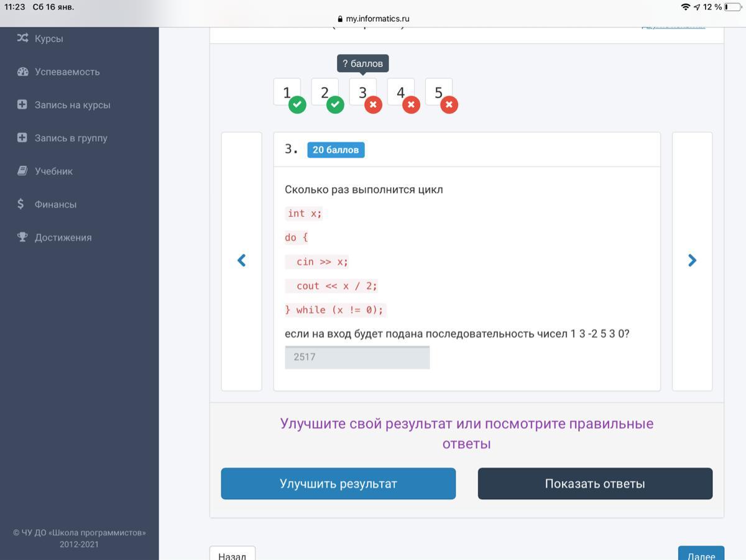This screenshot has width=746, height=560.
Task: Click the plus icon next to Запись на курсы
Action: 22,104
